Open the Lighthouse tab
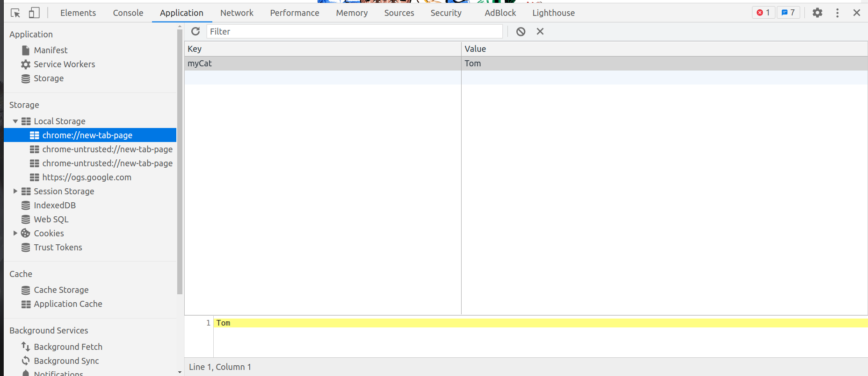Image resolution: width=868 pixels, height=376 pixels. [x=553, y=13]
